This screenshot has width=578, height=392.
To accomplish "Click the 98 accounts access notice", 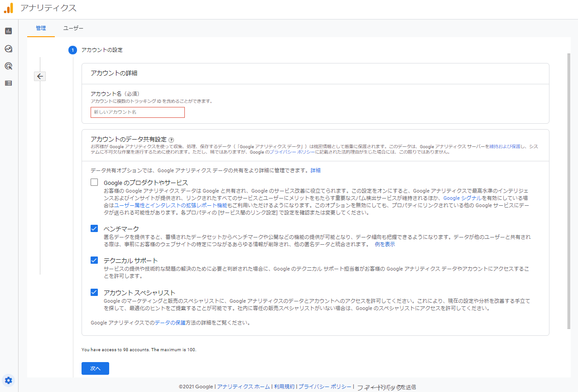I will click(x=139, y=350).
